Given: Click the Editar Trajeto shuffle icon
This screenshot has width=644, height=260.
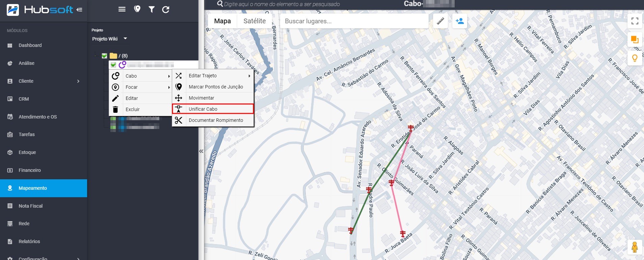Looking at the screenshot, I should 179,76.
